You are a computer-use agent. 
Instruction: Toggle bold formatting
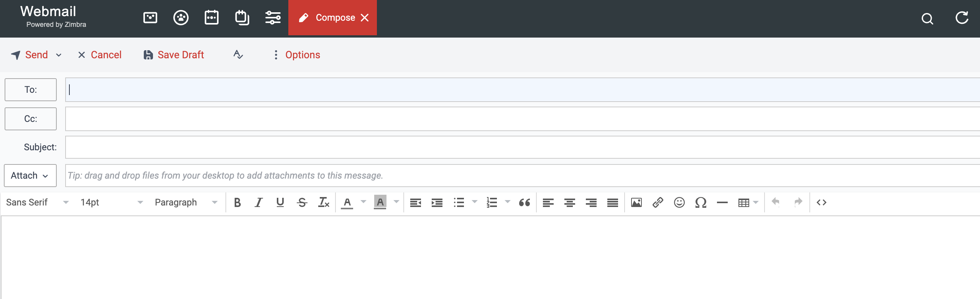pyautogui.click(x=237, y=202)
